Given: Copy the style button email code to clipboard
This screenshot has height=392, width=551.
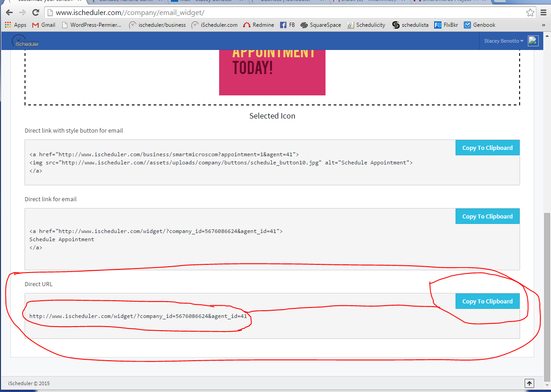Looking at the screenshot, I should pos(487,148).
